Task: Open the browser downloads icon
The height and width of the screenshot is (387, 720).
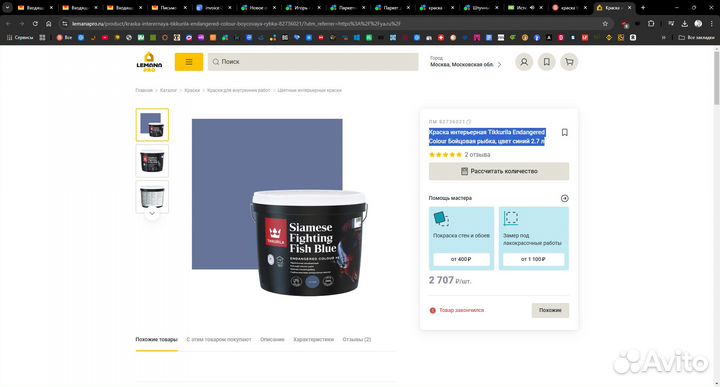Action: coord(684,23)
